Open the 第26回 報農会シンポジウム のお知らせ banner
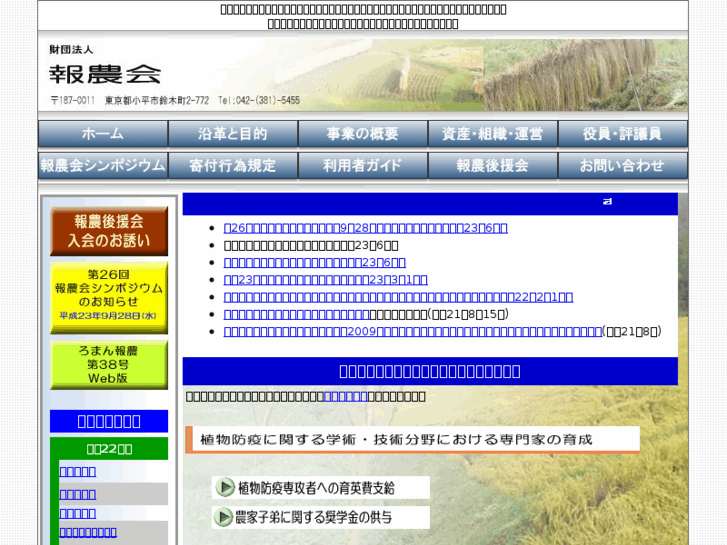The width and height of the screenshot is (727, 545). (x=109, y=298)
